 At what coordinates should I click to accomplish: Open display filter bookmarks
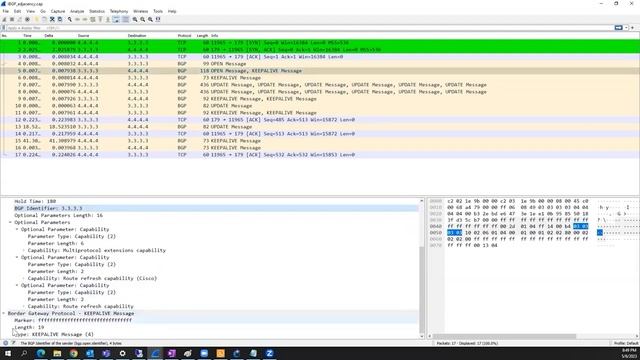4,28
